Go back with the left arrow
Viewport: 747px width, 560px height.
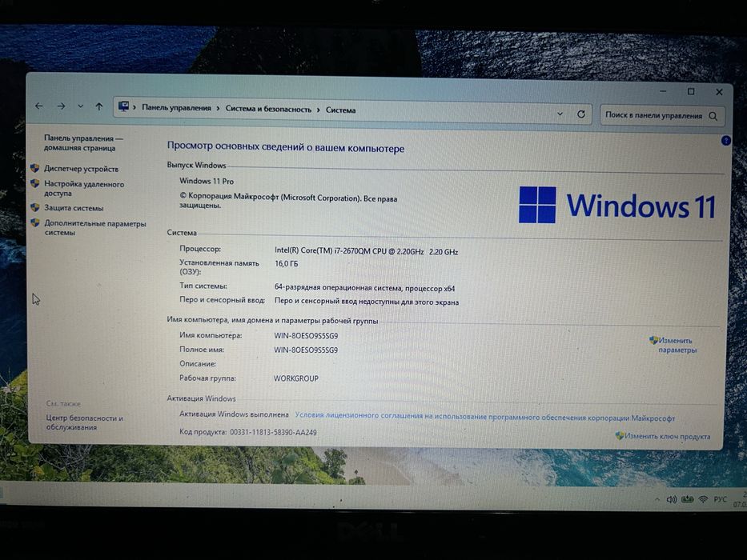coord(39,106)
